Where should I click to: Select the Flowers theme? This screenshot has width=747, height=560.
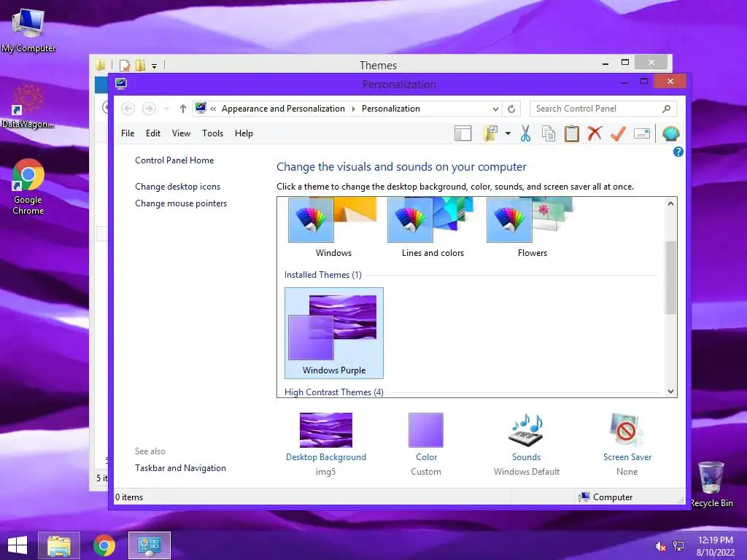click(532, 227)
